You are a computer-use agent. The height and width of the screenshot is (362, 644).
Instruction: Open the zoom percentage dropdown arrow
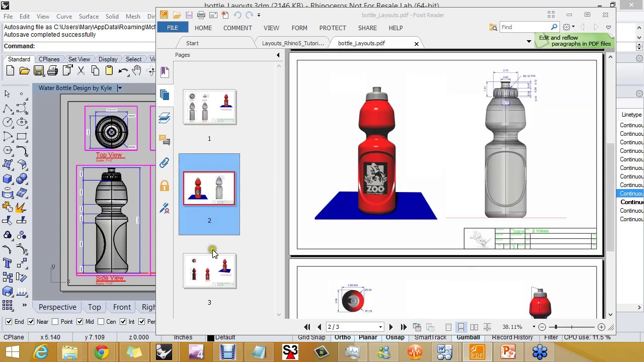pos(534,327)
